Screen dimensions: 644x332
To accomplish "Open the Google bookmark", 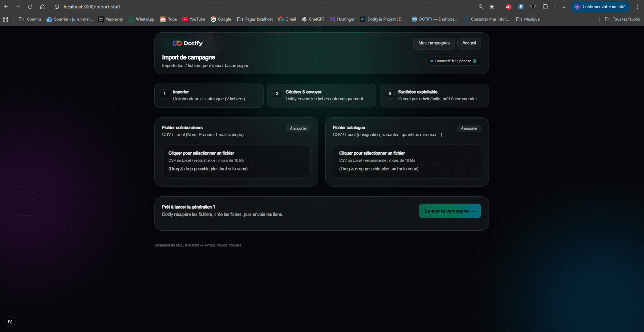I will coord(221,19).
